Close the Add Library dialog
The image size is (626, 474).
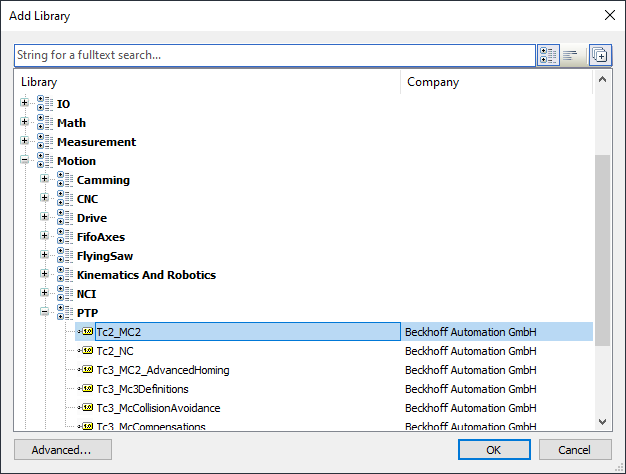pyautogui.click(x=610, y=15)
